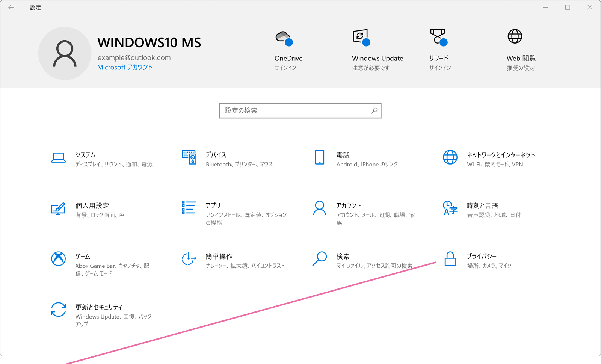Click the ディスプレイ、サウンド、通知、電源 description
601x364 pixels.
[114, 164]
